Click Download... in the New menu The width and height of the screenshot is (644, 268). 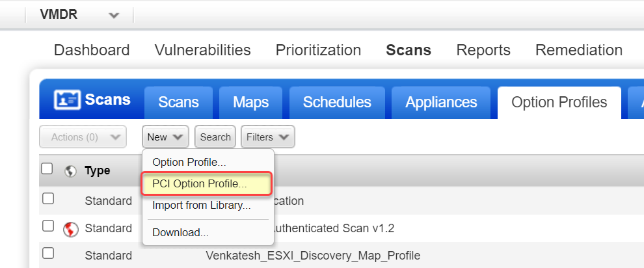[x=180, y=232]
